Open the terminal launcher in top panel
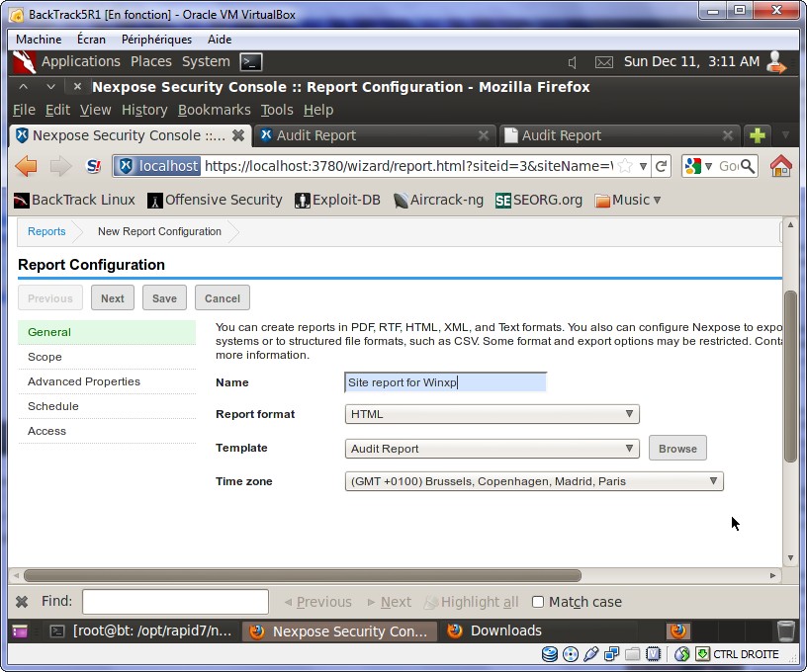Viewport: 807px width, 672px height. coord(251,62)
